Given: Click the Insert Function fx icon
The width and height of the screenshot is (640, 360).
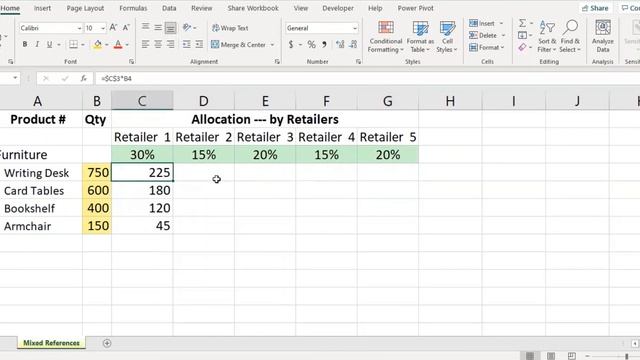Looking at the screenshot, I should coord(84,78).
